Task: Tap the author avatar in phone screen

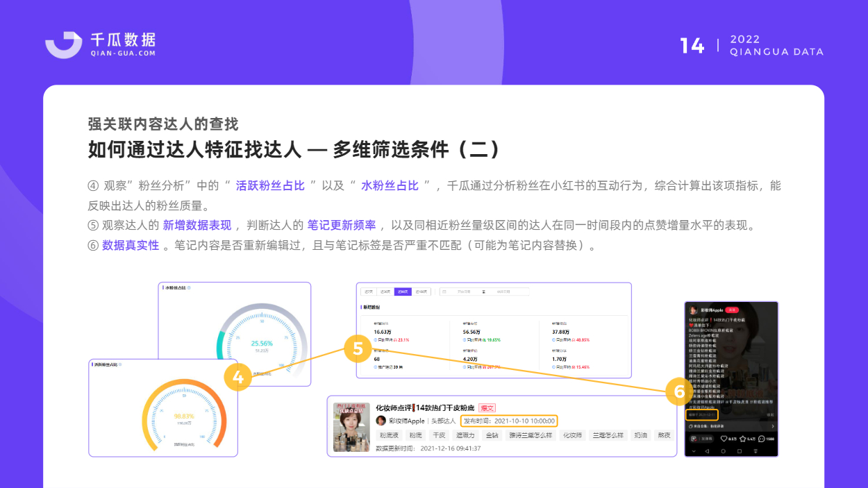Action: [x=693, y=310]
